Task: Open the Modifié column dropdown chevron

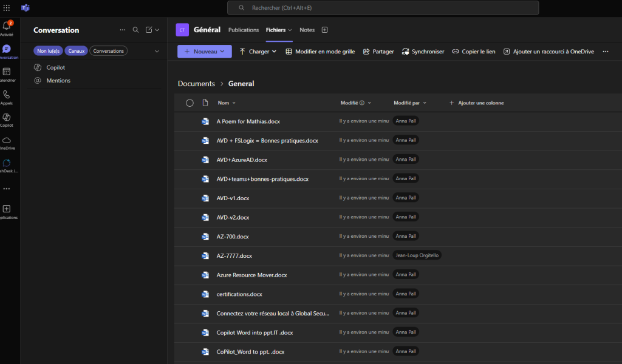Action: (x=369, y=103)
